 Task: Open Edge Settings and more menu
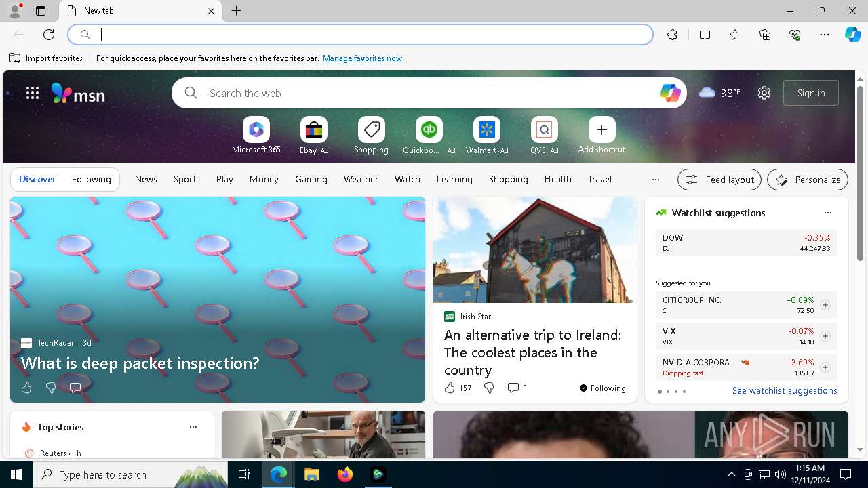pos(825,35)
